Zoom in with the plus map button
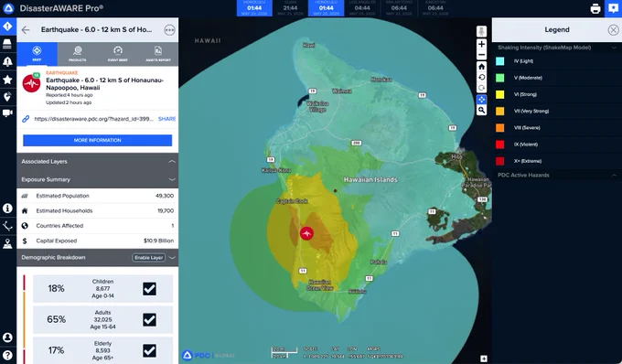The width and height of the screenshot is (622, 364). [x=481, y=44]
